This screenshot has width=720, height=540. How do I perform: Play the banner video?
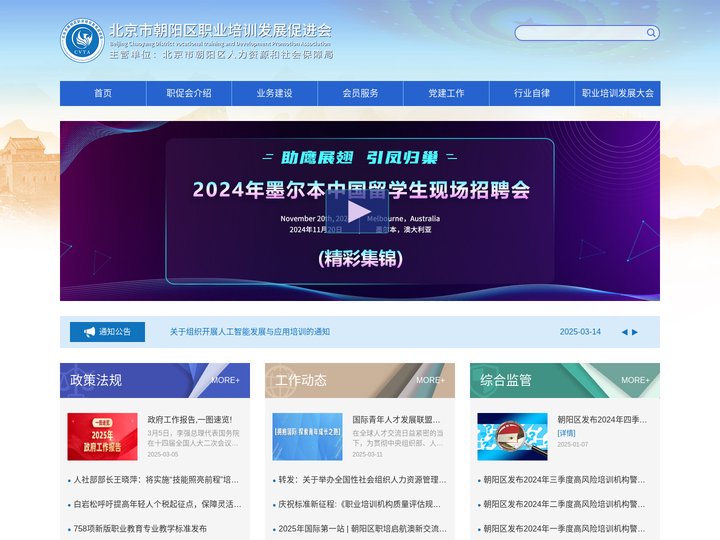click(357, 212)
